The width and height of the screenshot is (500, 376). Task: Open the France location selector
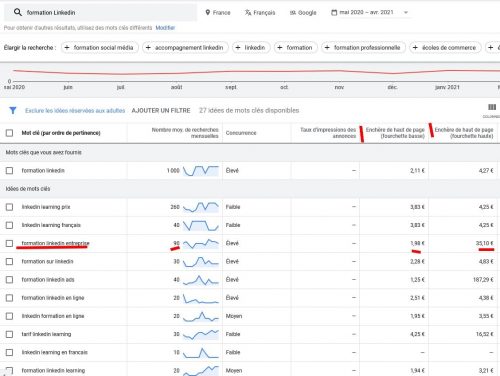tap(218, 12)
